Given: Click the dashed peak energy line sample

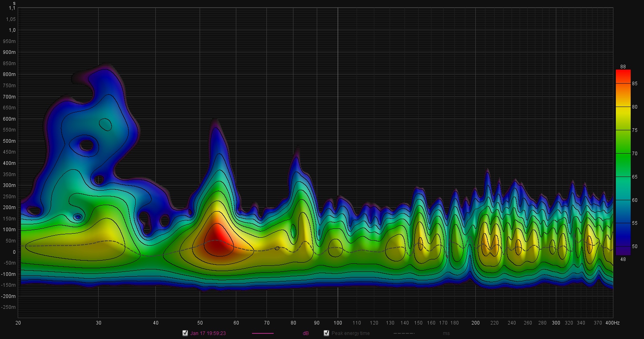Looking at the screenshot, I should [404, 333].
